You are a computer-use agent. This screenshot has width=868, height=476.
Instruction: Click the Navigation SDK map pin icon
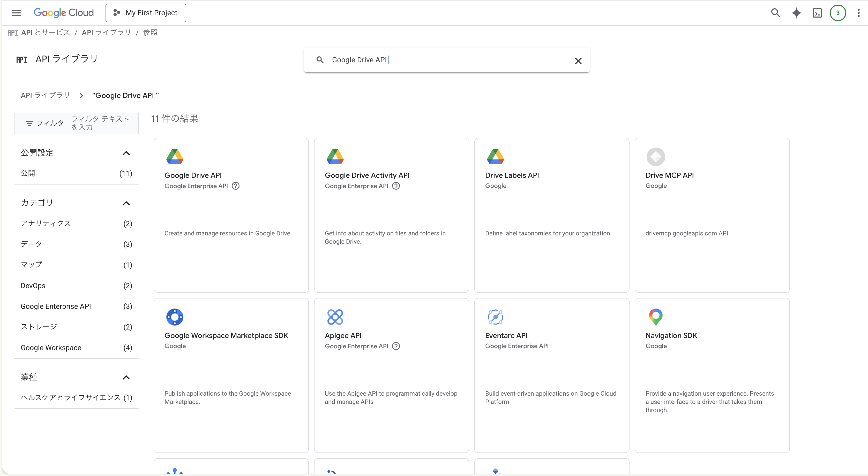point(656,317)
